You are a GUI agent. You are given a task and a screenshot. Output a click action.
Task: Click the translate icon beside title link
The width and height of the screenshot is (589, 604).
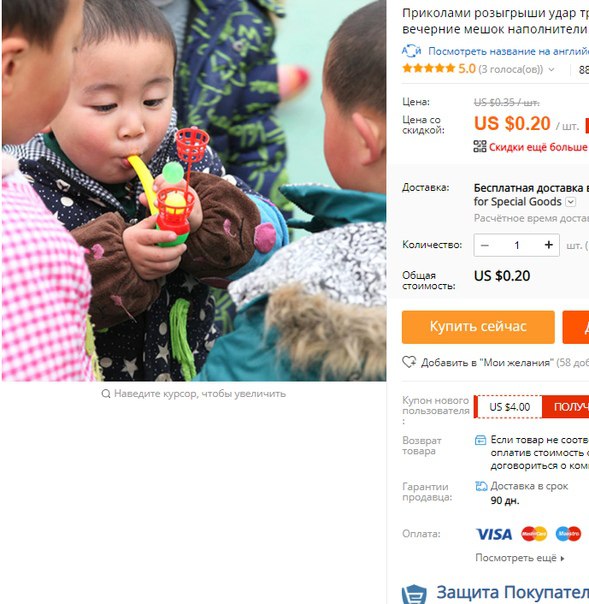[x=411, y=51]
